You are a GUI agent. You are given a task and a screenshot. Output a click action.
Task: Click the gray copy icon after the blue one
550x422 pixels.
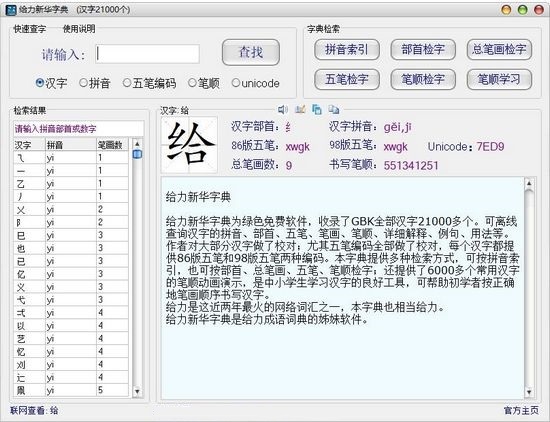coord(334,110)
